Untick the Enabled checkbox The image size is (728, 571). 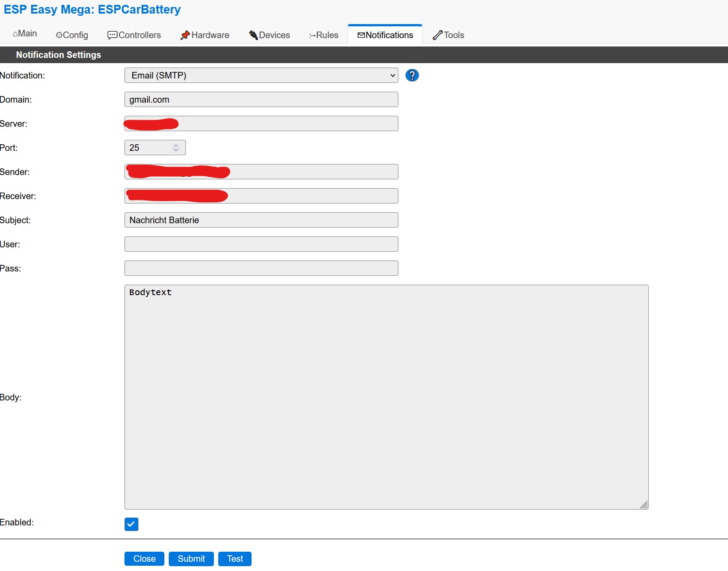point(131,524)
